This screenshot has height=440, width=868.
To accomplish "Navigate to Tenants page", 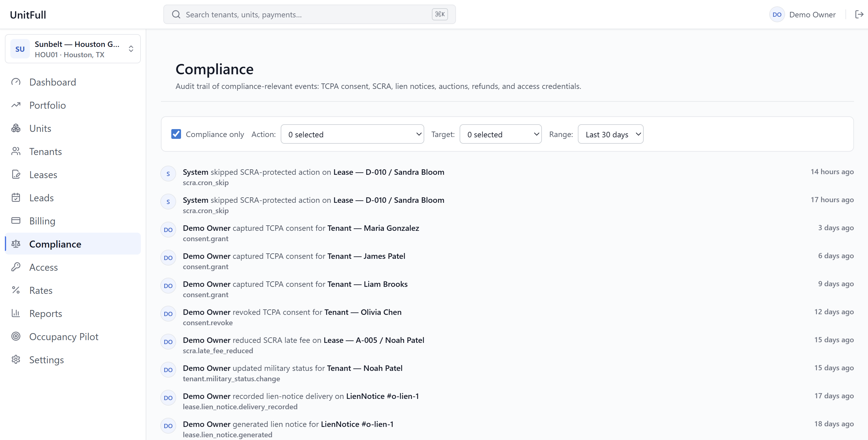I will tap(73, 152).
